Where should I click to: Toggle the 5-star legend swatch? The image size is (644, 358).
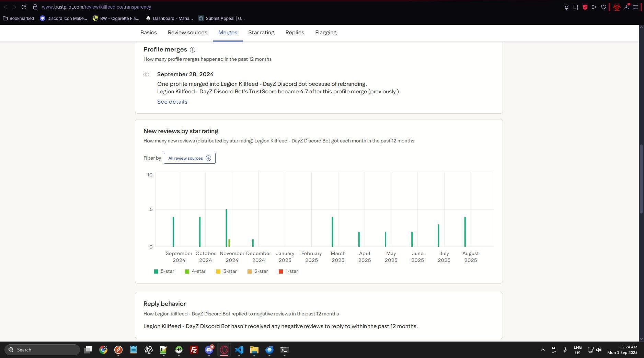click(156, 272)
